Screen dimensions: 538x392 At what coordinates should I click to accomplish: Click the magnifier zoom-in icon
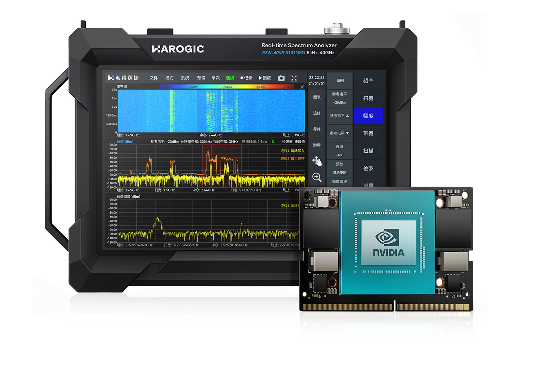[317, 177]
